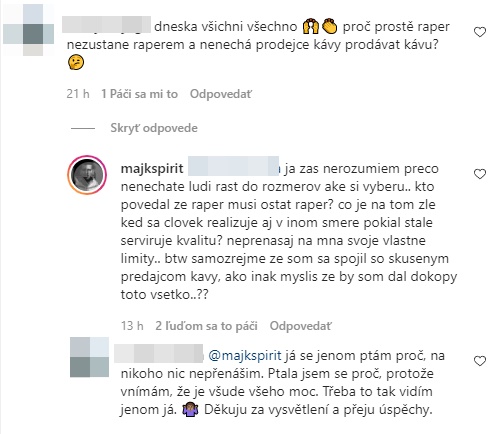
Task: Open the blurred avatar of last replier
Action: click(89, 357)
